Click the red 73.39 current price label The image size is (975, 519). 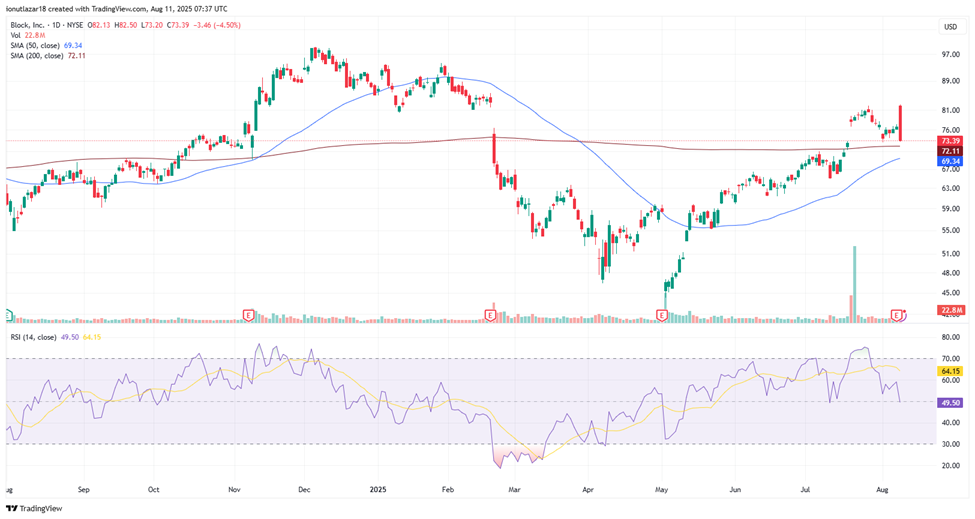[x=951, y=140]
